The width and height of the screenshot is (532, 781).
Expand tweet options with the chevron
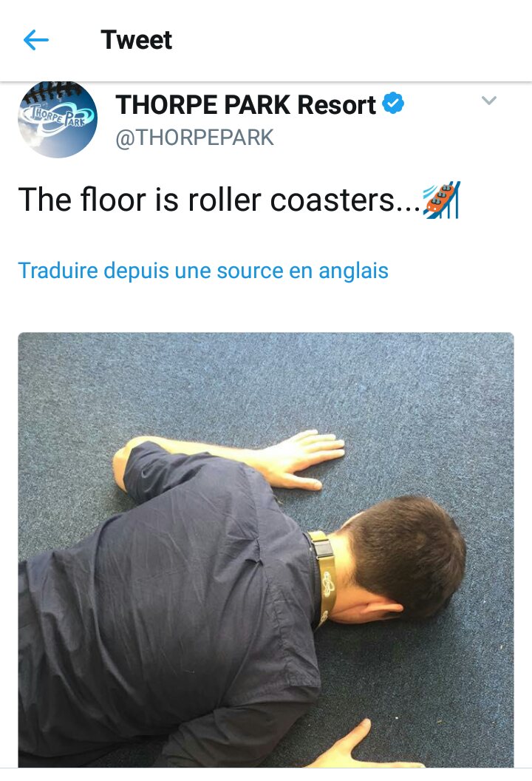pyautogui.click(x=489, y=101)
